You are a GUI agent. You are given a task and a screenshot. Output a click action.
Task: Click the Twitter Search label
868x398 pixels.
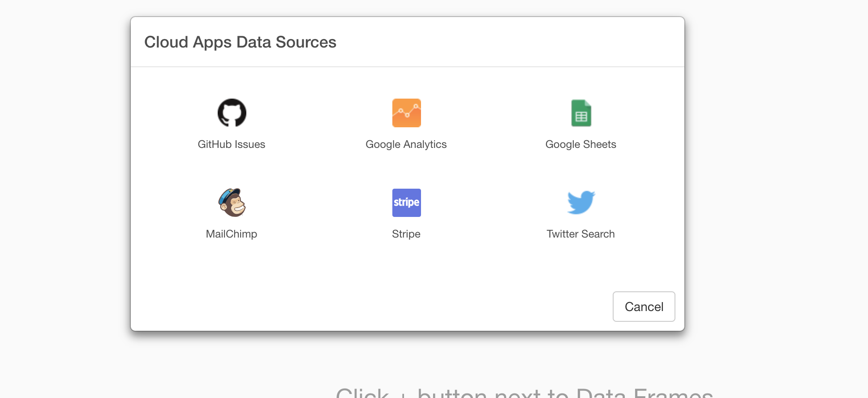click(581, 234)
